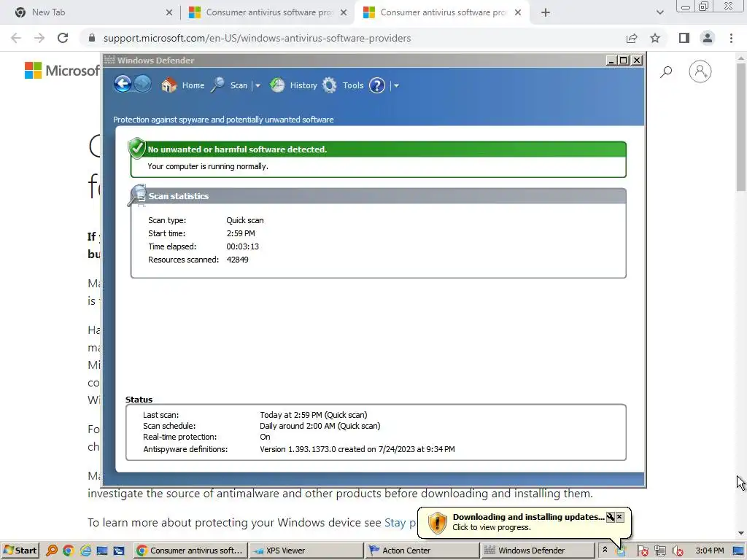Click the Scan magnifying glass icon

tap(217, 85)
